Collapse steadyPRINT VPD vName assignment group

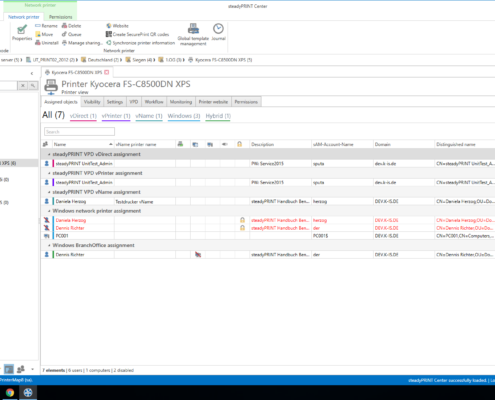49,192
